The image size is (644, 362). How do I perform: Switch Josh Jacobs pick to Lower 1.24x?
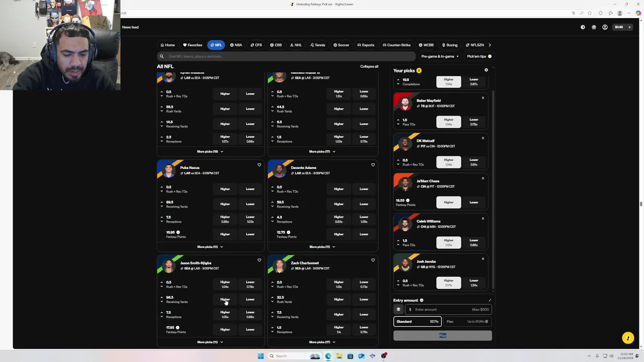click(x=474, y=283)
